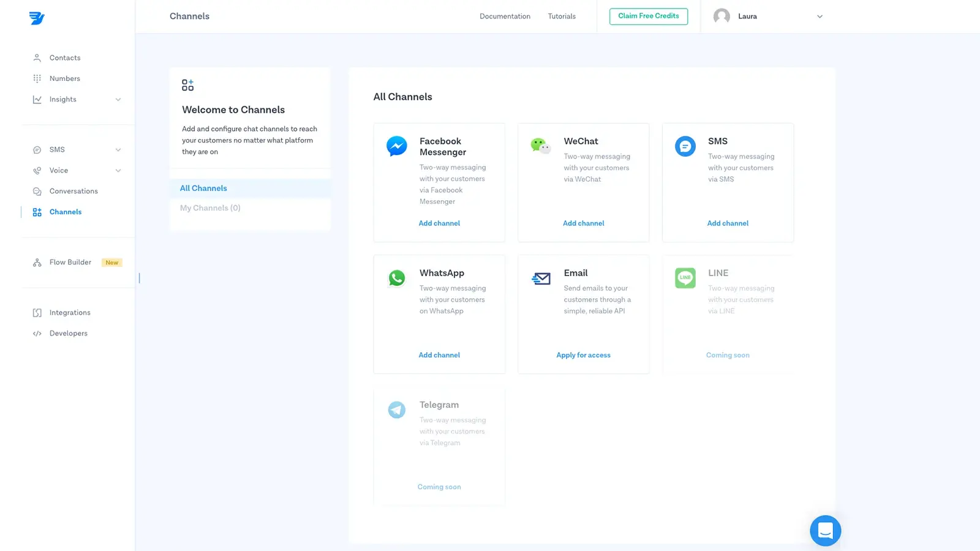Click the Welcome to Channels grid-plus icon
This screenshot has width=980, height=551.
click(x=187, y=85)
